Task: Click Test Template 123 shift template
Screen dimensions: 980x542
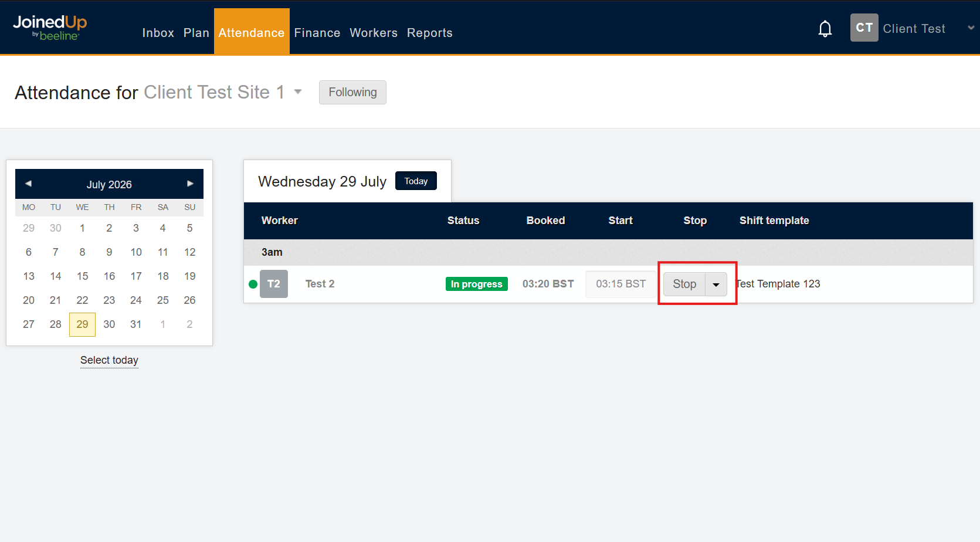Action: point(778,284)
